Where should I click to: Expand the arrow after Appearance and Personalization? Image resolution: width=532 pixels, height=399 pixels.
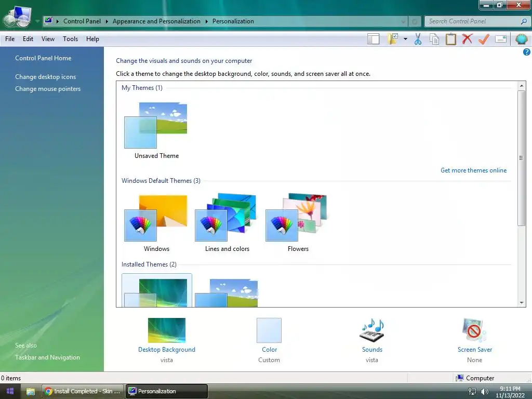(206, 21)
